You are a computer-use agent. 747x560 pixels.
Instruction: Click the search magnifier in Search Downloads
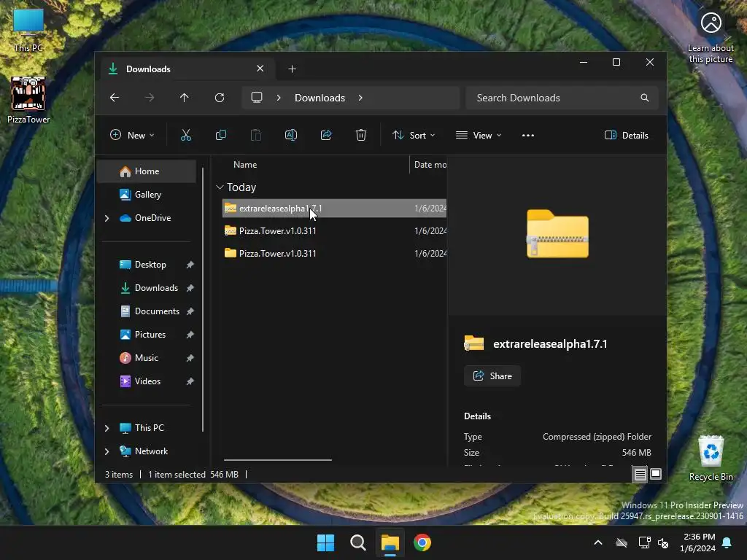pyautogui.click(x=645, y=98)
